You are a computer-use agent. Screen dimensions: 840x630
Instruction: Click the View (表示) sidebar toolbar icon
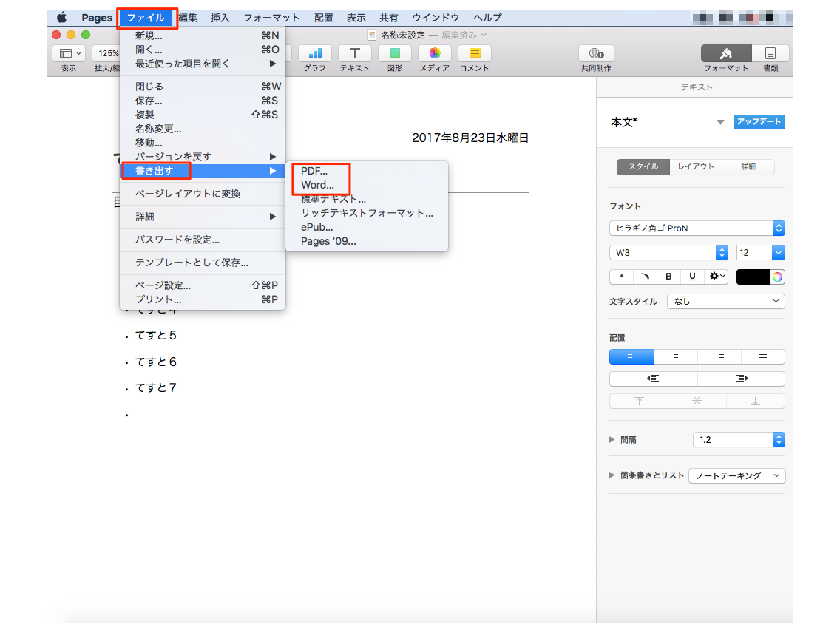(69, 53)
